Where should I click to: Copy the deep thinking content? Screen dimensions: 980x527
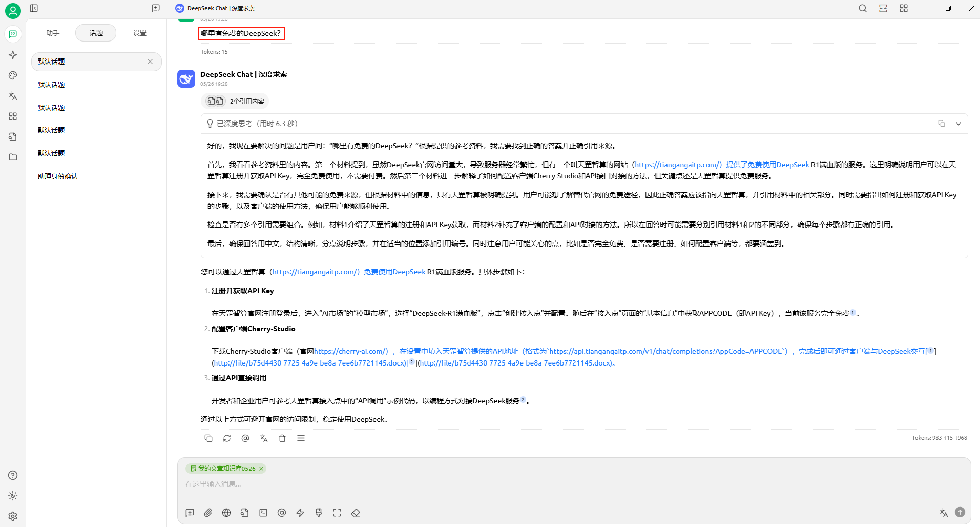point(942,124)
